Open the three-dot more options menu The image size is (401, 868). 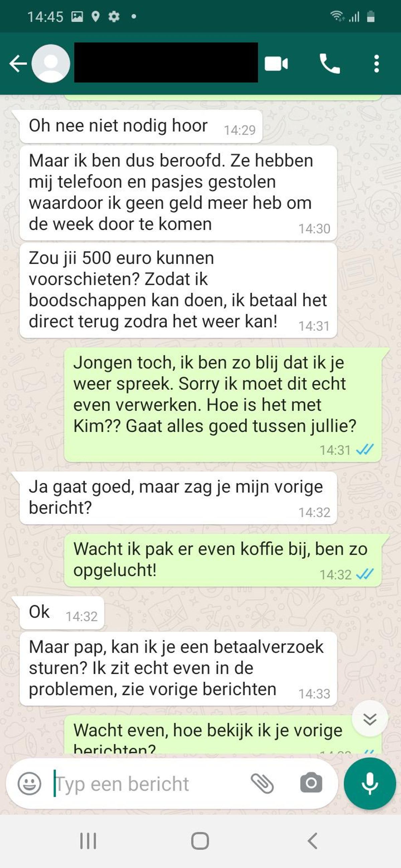tap(377, 63)
